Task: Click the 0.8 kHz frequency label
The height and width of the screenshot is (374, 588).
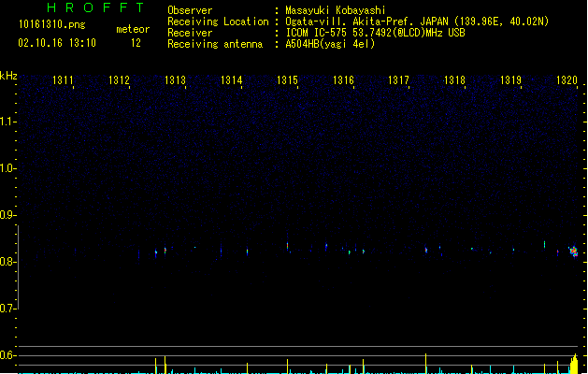Action: (x=7, y=262)
